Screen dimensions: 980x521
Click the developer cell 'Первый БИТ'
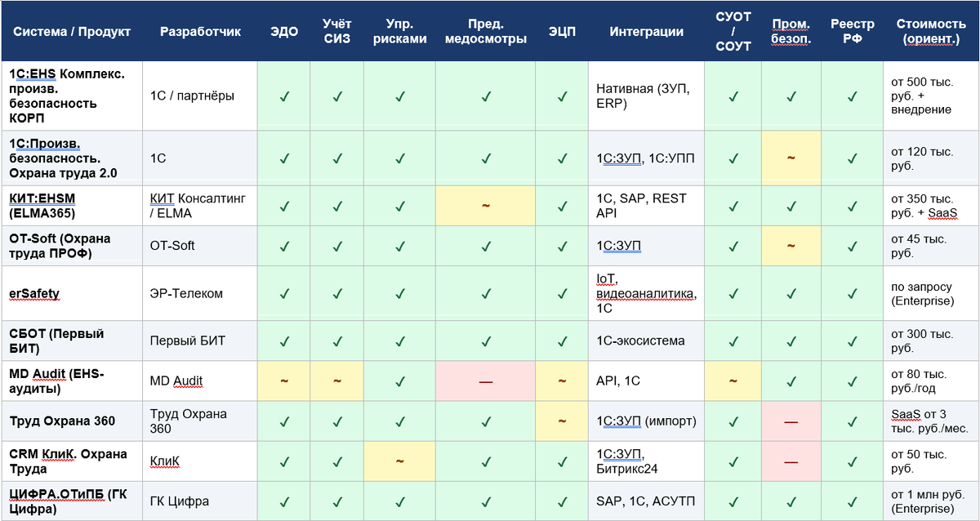(200, 341)
